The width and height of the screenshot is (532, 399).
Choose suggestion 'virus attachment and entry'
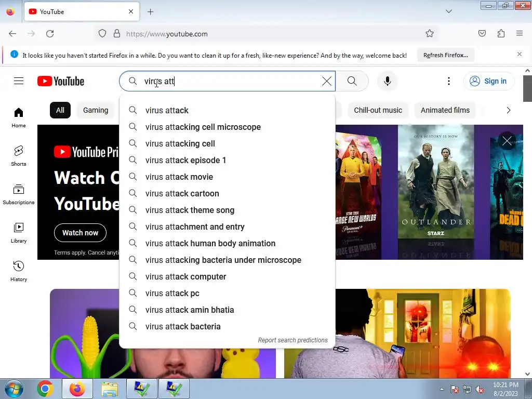(x=228, y=227)
